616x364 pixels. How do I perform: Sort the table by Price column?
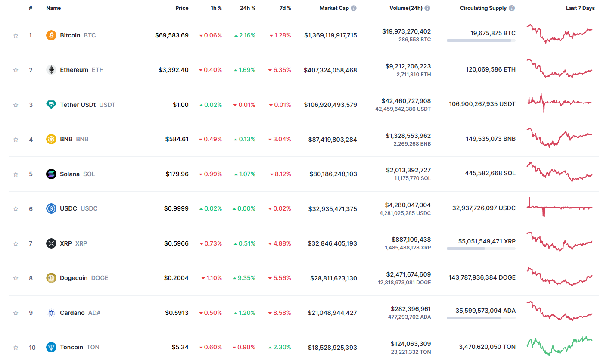coord(182,8)
